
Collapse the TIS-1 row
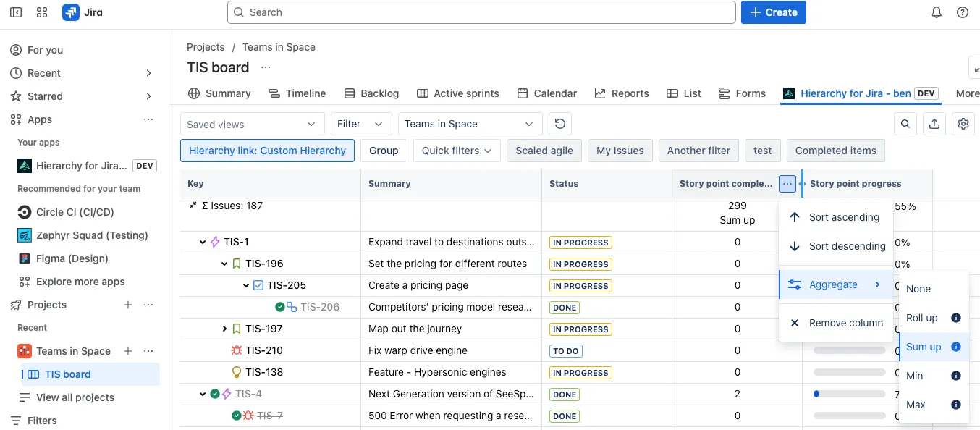click(x=203, y=242)
